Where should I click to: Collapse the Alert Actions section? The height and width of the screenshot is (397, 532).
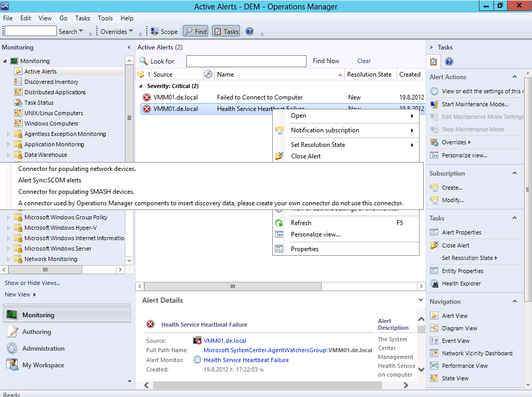[x=514, y=77]
